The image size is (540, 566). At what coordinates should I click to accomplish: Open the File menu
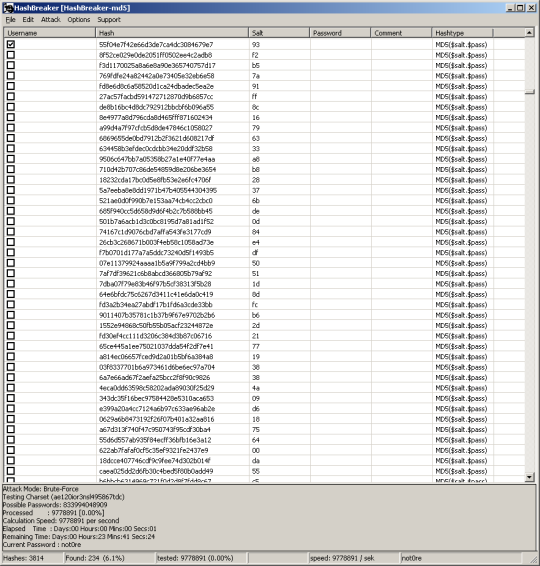[10, 19]
